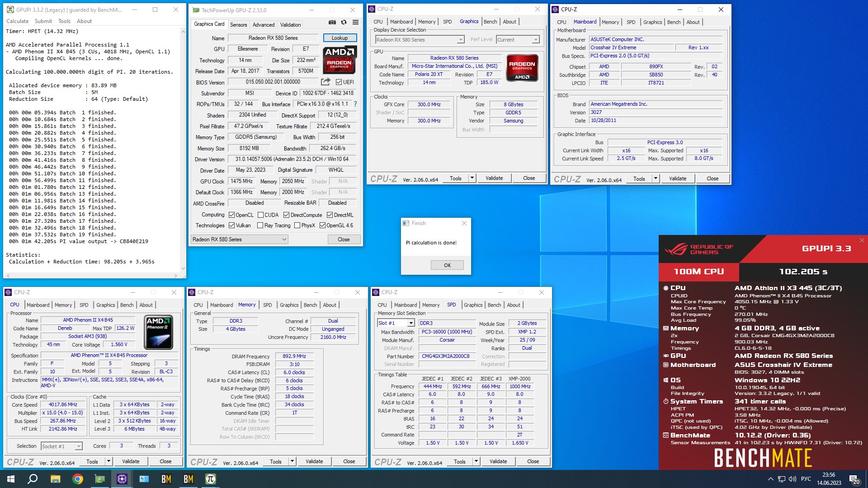Open the GPU-Z hamburger menu icon
This screenshot has width=868, height=488.
click(x=356, y=22)
